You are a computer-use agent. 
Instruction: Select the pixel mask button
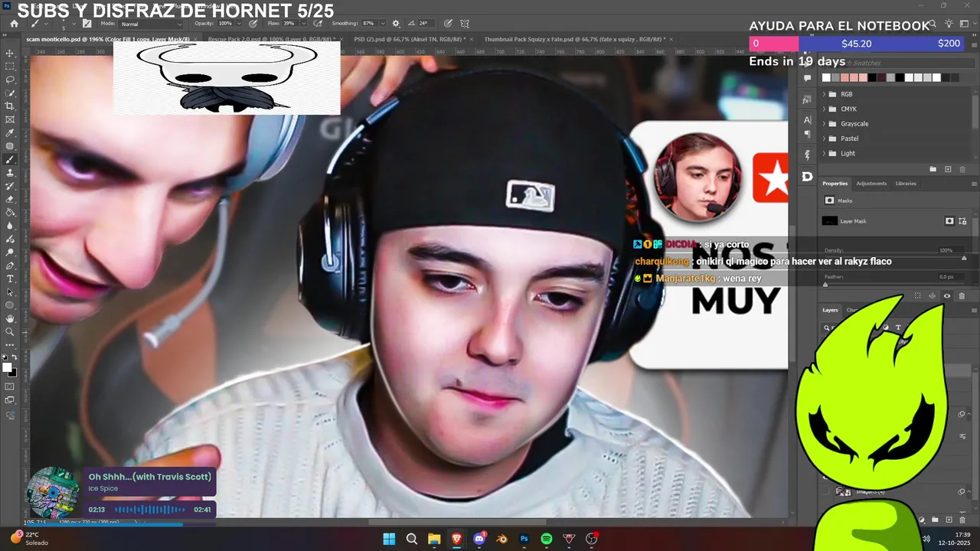pos(949,221)
